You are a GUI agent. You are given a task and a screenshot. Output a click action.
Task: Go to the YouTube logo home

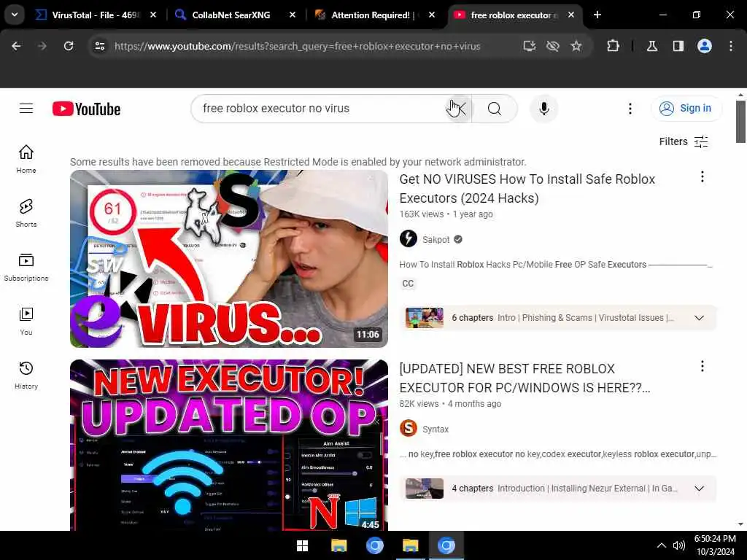86,109
